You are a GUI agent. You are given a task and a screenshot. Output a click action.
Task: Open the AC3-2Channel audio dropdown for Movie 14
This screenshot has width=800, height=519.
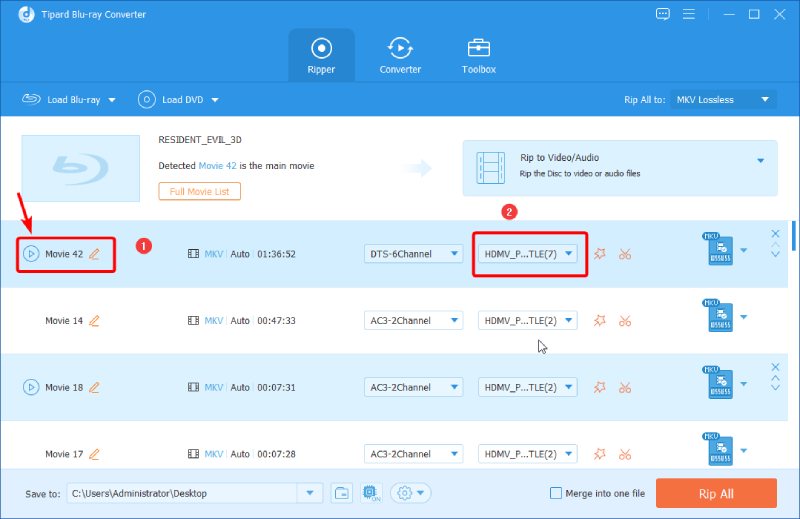pyautogui.click(x=413, y=320)
